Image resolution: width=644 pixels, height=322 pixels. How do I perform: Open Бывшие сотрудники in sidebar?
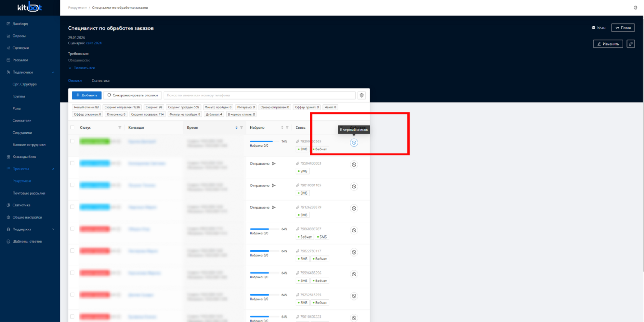[x=29, y=145]
